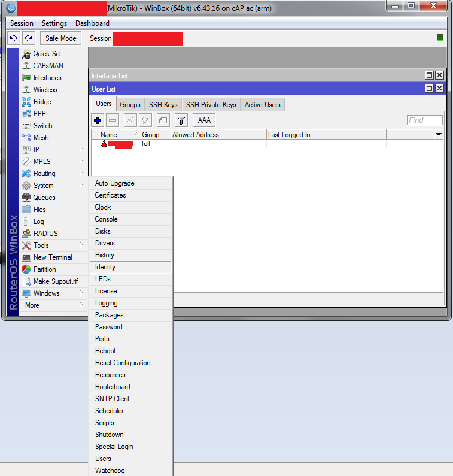This screenshot has height=476, width=453.
Task: Click blue plus Add user icon
Action: (x=98, y=120)
